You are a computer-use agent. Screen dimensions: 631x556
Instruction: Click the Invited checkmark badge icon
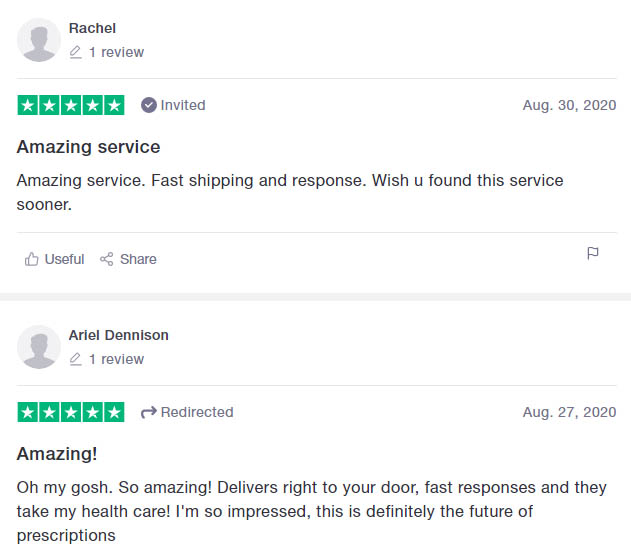point(149,105)
